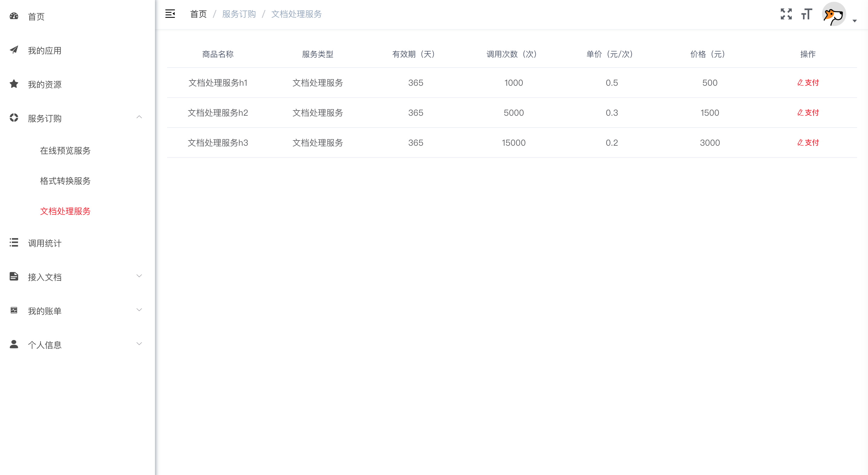Click the list icon for 调用统计
The image size is (868, 475).
[14, 243]
